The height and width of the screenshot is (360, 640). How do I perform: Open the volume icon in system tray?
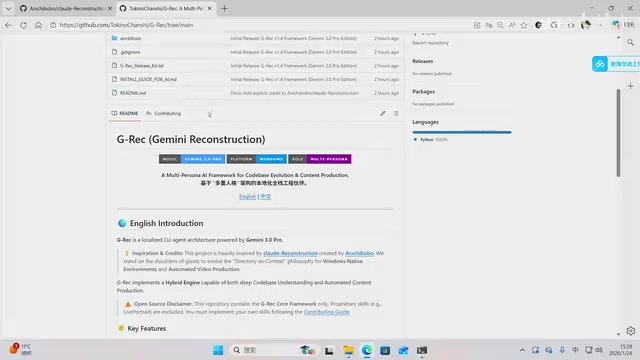(x=599, y=350)
